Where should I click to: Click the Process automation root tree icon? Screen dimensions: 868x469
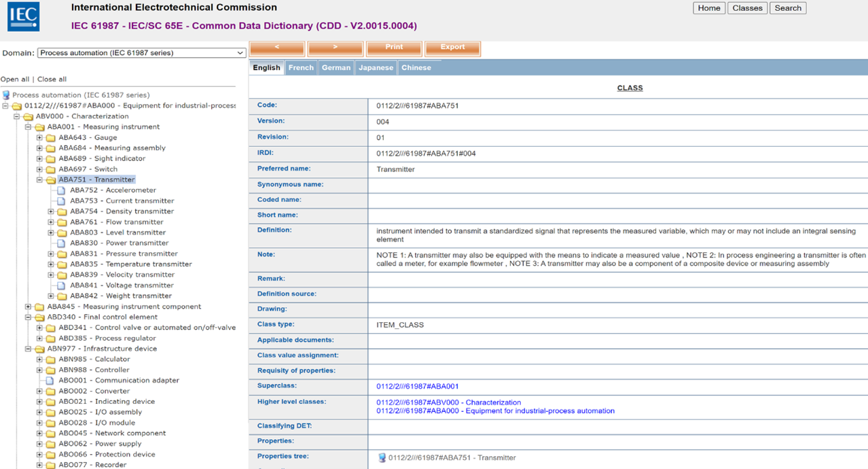click(x=6, y=95)
